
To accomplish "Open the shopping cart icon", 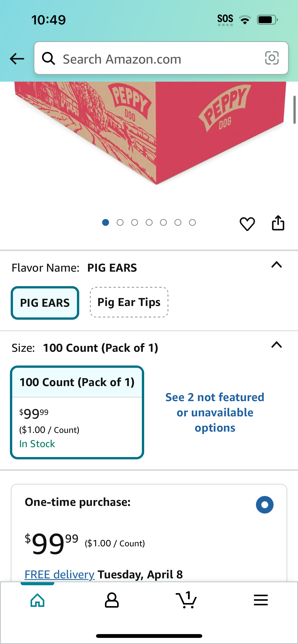I will click(x=186, y=600).
